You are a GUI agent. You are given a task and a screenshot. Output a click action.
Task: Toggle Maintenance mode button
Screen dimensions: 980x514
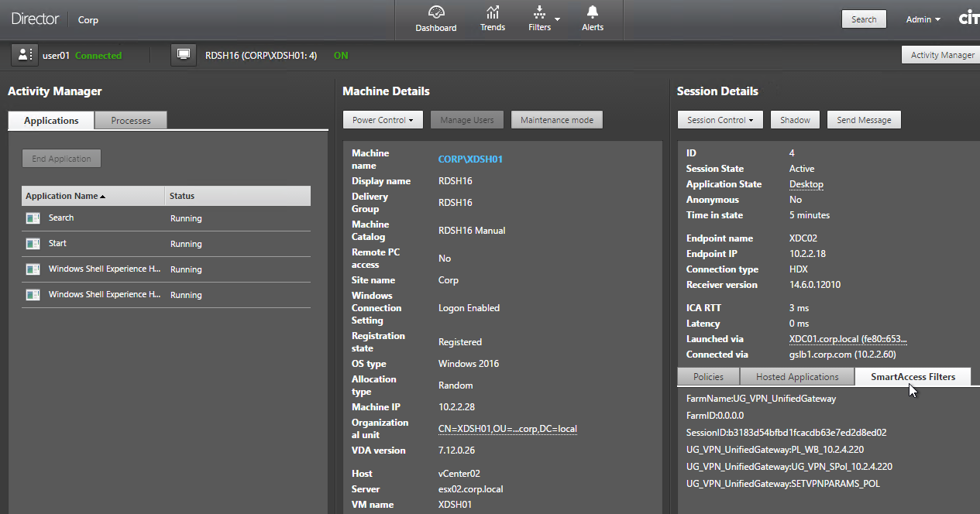coord(557,120)
